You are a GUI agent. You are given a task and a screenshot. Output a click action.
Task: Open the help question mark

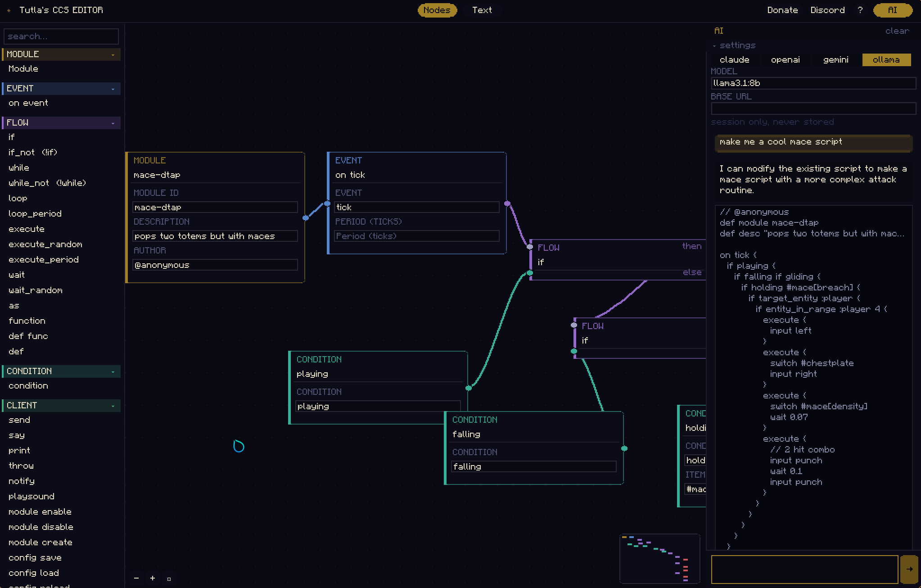pyautogui.click(x=860, y=10)
